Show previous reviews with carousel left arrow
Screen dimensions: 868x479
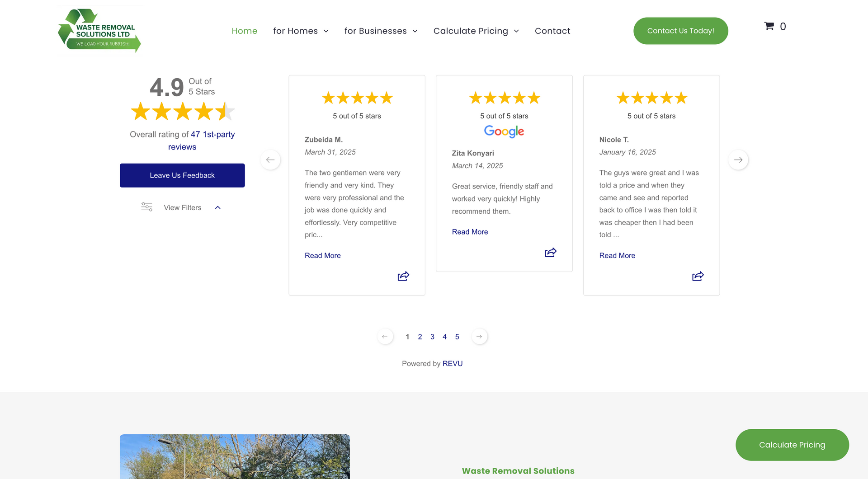coord(270,160)
